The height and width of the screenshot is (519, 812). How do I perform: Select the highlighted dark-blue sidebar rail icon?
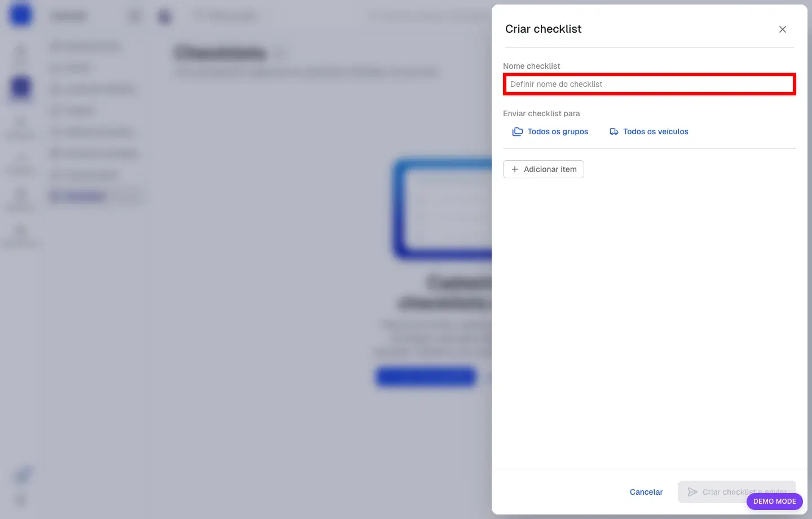[x=21, y=87]
